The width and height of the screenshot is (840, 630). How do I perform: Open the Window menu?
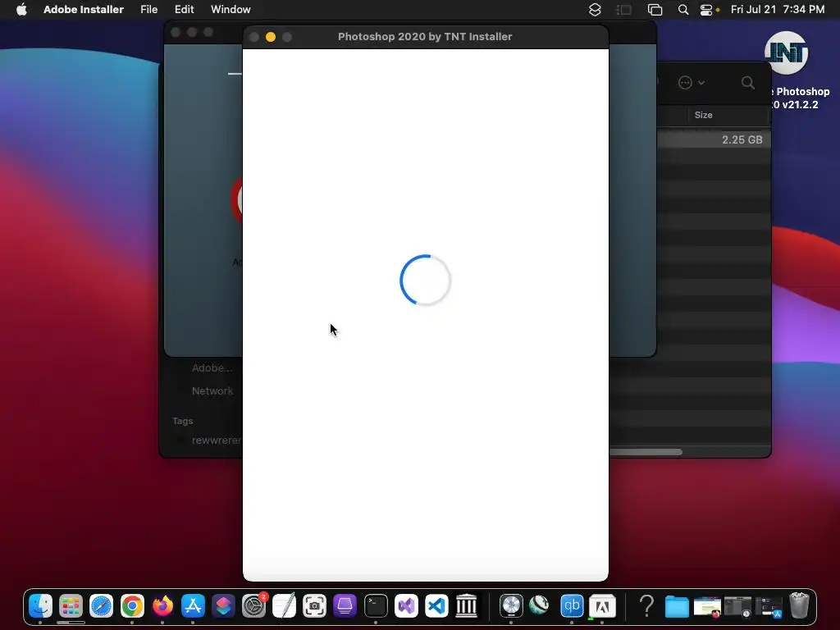231,9
